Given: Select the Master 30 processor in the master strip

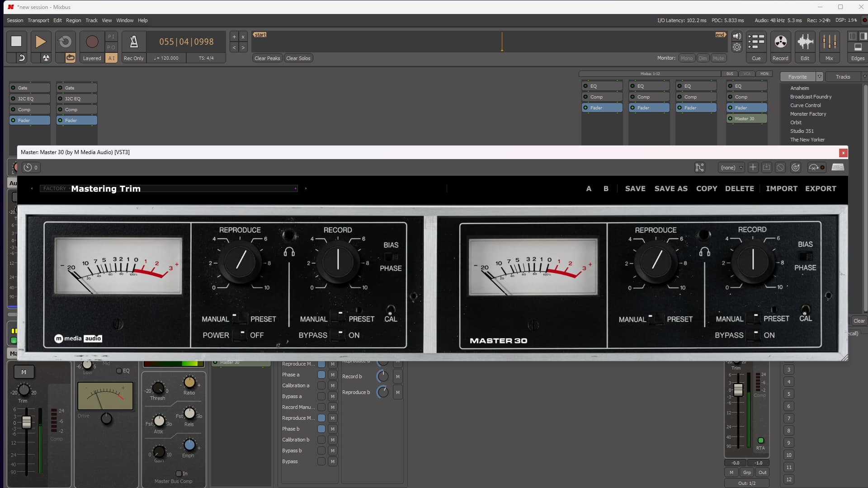Looking at the screenshot, I should coord(747,118).
